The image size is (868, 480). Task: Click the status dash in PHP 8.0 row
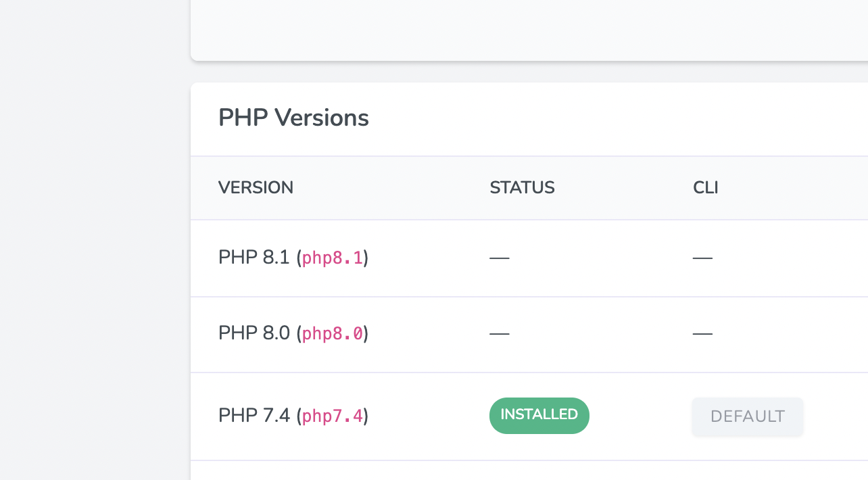[499, 334]
